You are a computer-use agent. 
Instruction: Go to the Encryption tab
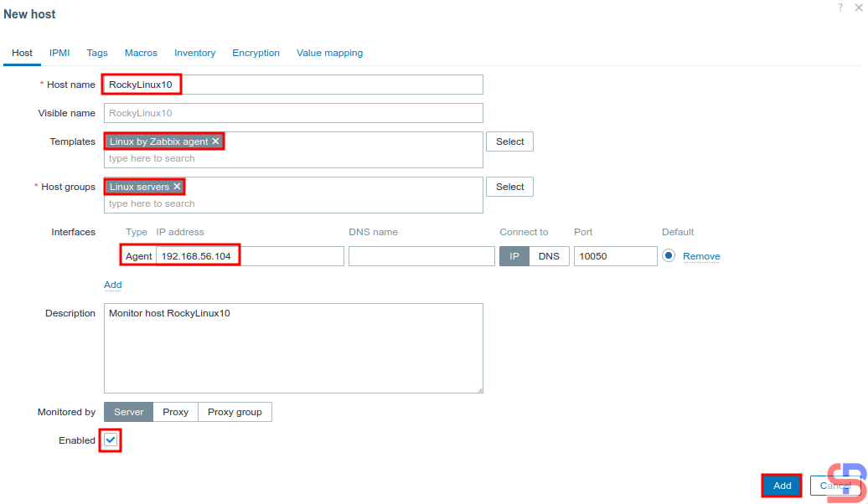tap(256, 53)
